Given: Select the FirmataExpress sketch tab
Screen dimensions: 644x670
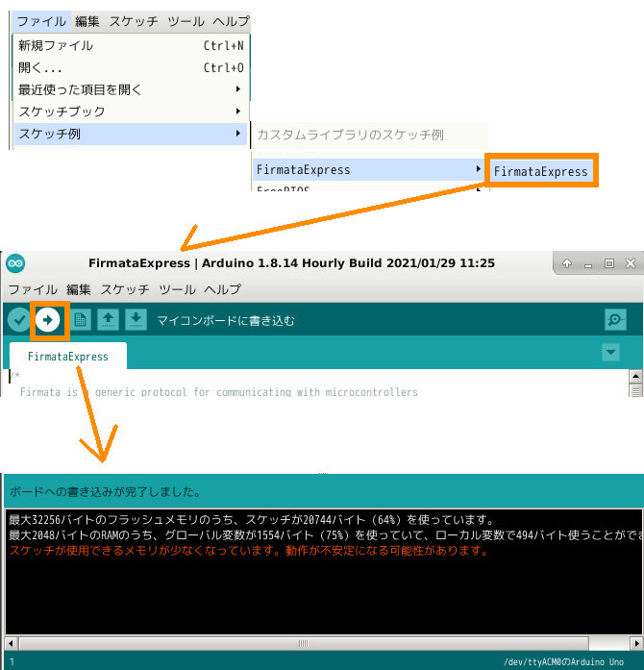Looking at the screenshot, I should point(68,357).
